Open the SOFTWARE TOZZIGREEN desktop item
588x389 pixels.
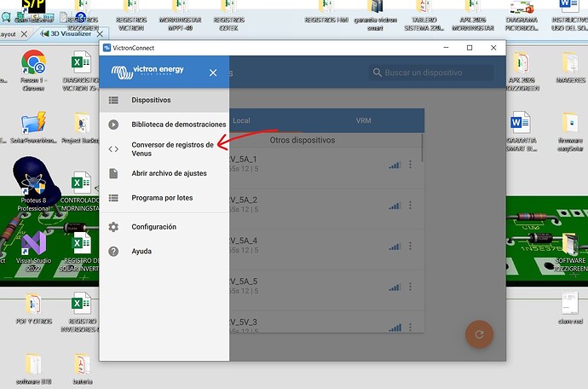coord(570,253)
